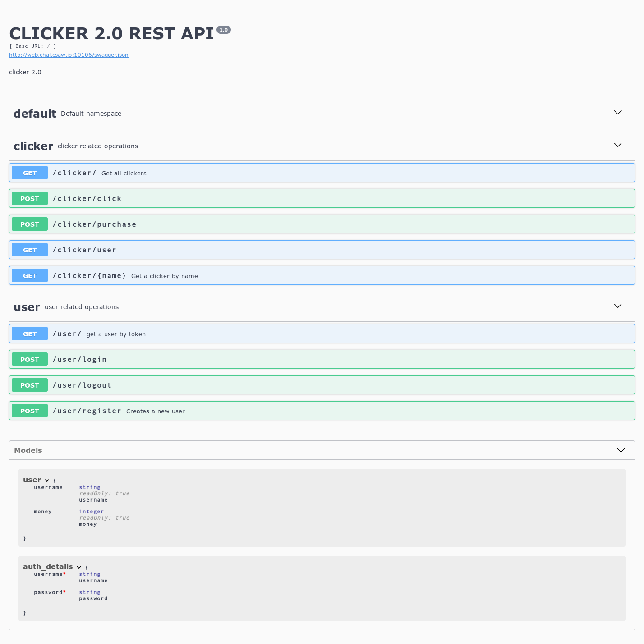Click the GET badge for /clicker/
Viewport: 644px width, 644px height.
29,173
